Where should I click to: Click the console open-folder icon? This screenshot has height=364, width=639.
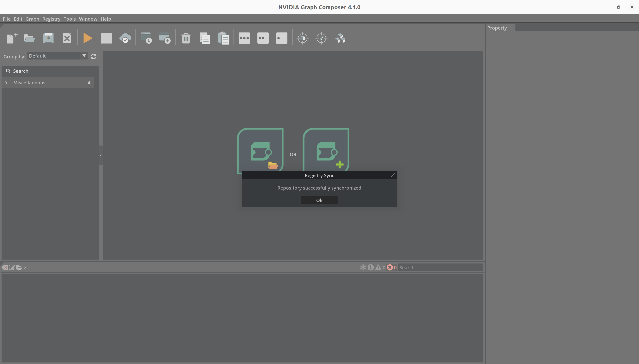click(19, 267)
